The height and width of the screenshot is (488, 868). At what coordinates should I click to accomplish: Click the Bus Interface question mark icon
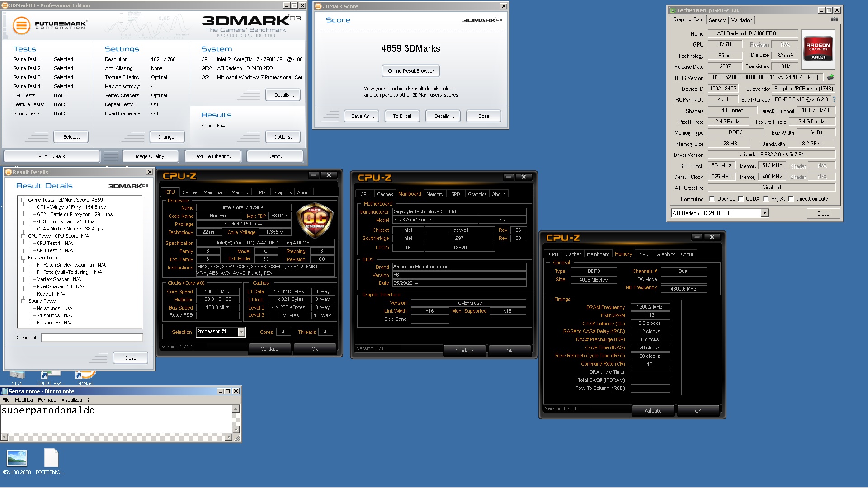[x=834, y=99]
